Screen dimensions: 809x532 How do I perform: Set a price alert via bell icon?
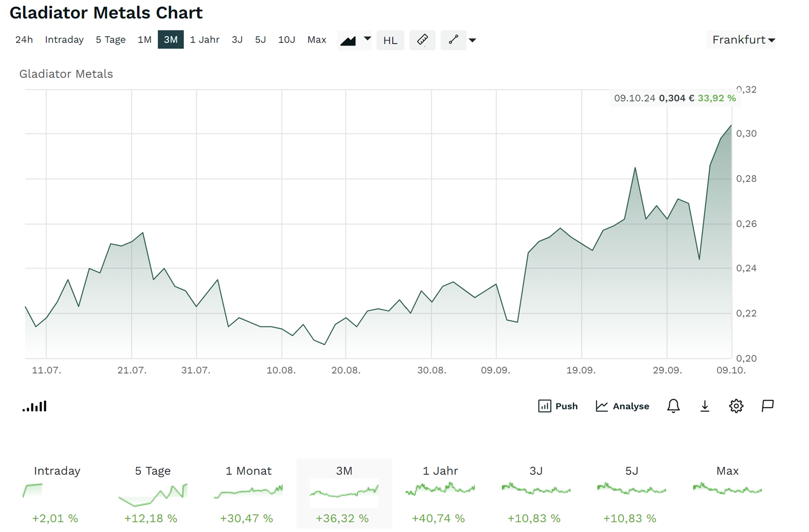673,406
